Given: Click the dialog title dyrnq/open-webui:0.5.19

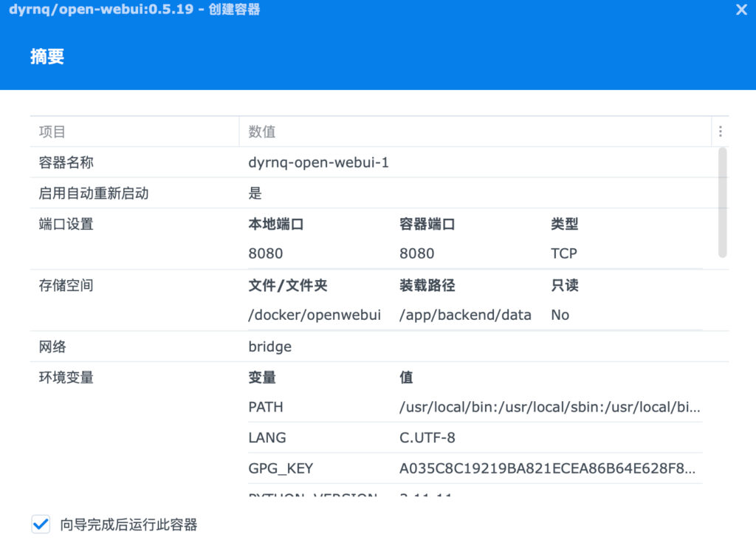Looking at the screenshot, I should click(x=101, y=9).
